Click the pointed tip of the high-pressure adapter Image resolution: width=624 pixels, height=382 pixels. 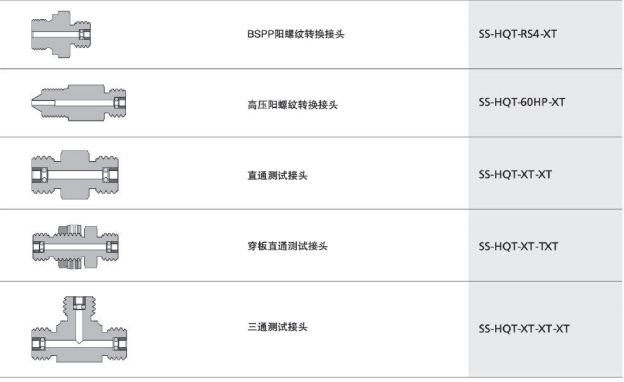point(37,103)
